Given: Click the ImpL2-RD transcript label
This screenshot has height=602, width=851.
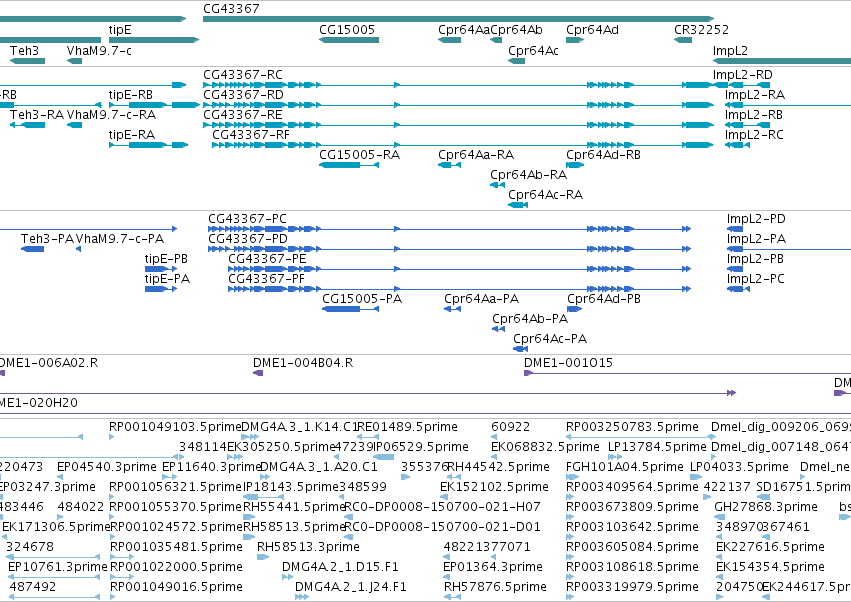Looking at the screenshot, I should (742, 75).
